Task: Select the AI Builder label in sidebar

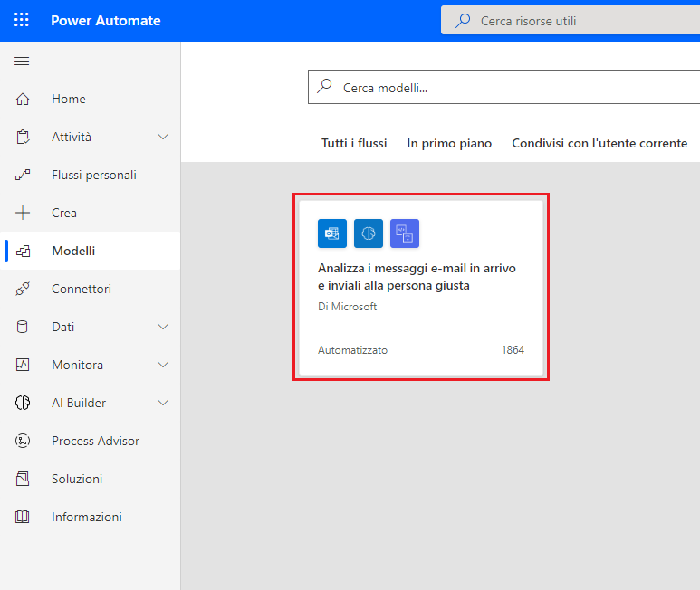Action: (79, 403)
